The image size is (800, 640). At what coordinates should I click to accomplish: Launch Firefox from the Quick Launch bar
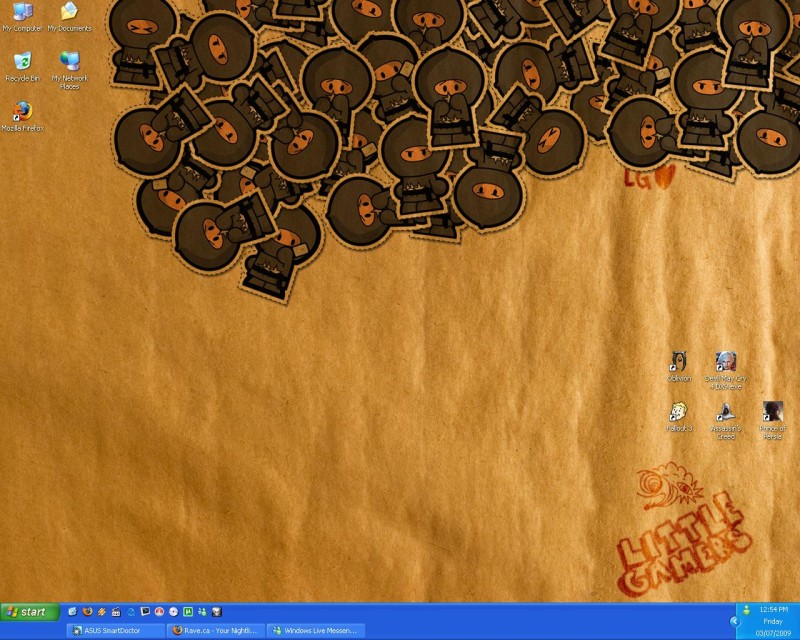tap(87, 611)
